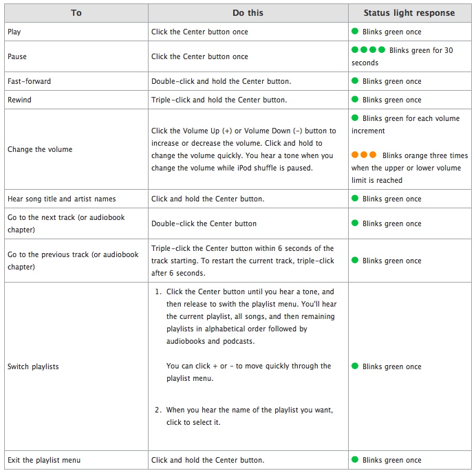Screen dimensions: 476x473
Task: Click the green dot in Rewind row
Action: [356, 100]
